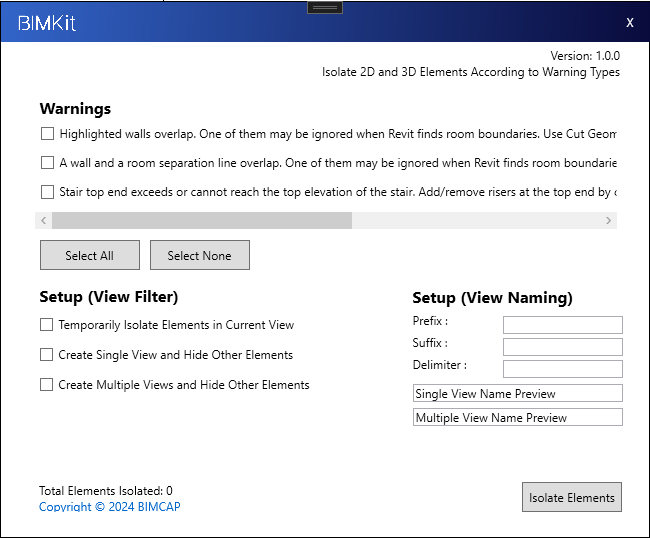Click the Warnings heading
The height and width of the screenshot is (538, 650).
coord(75,109)
